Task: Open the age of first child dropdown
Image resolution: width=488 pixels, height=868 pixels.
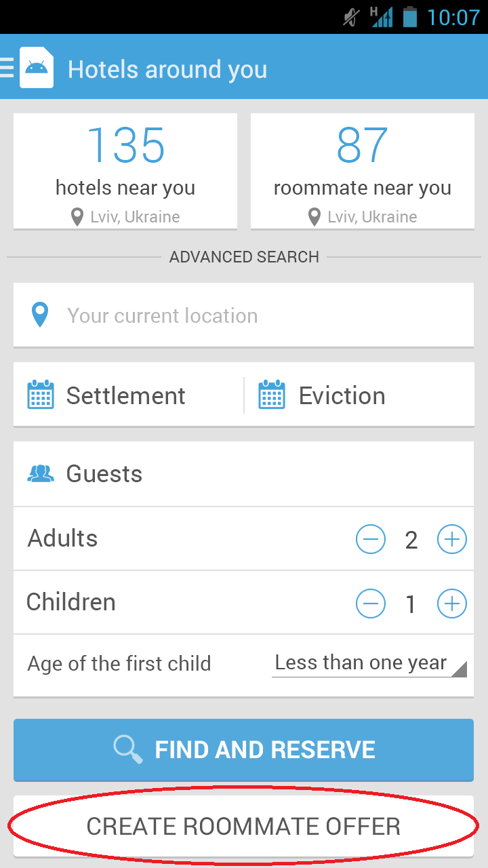Action: click(x=369, y=663)
